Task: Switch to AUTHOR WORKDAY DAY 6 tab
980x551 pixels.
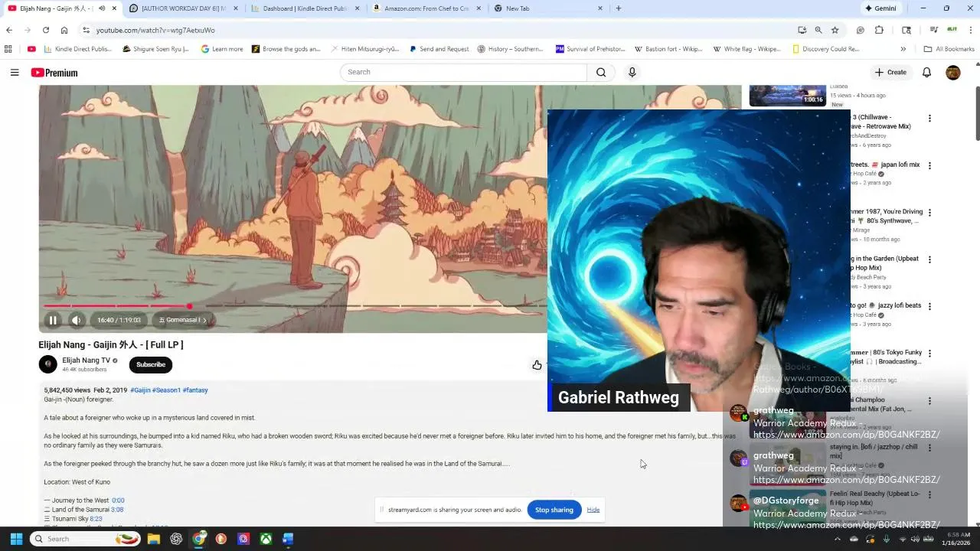Action: pyautogui.click(x=184, y=8)
